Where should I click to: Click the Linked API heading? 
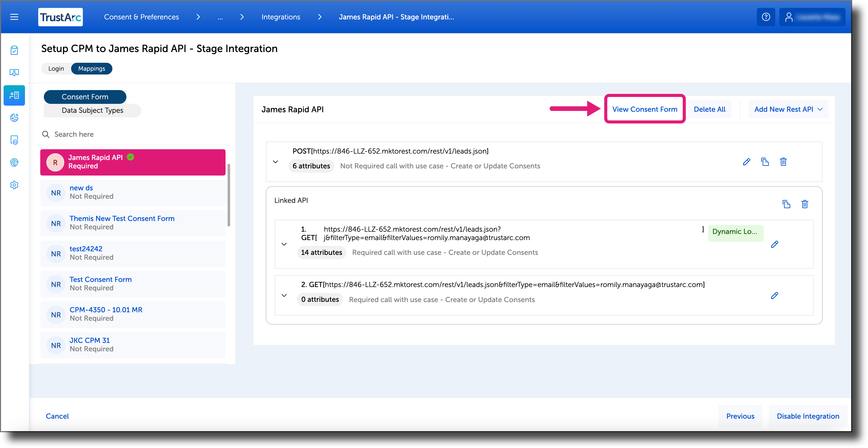[291, 200]
